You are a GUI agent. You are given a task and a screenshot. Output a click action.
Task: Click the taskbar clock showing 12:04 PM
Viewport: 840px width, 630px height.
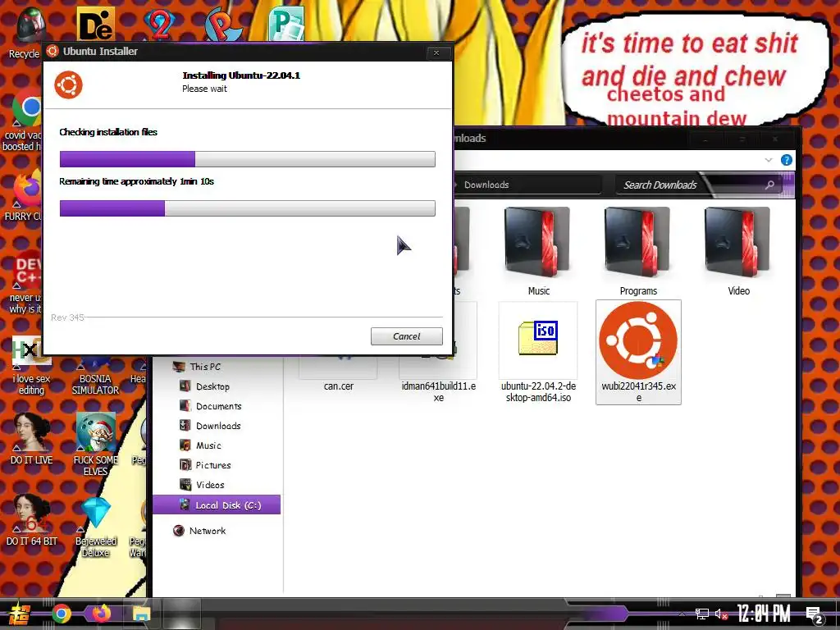tap(764, 614)
